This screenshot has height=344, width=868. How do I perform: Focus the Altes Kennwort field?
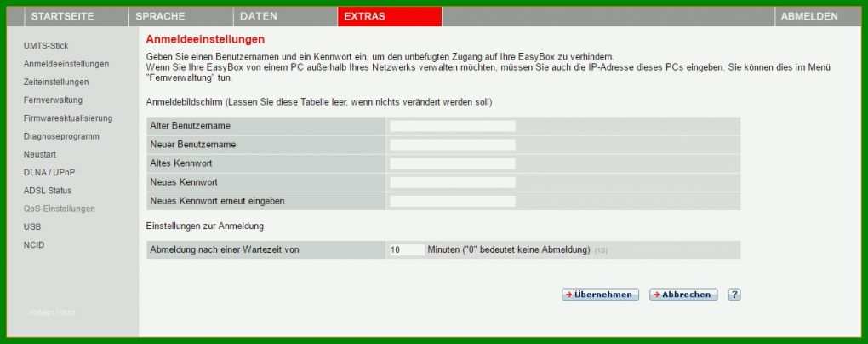[x=452, y=164]
